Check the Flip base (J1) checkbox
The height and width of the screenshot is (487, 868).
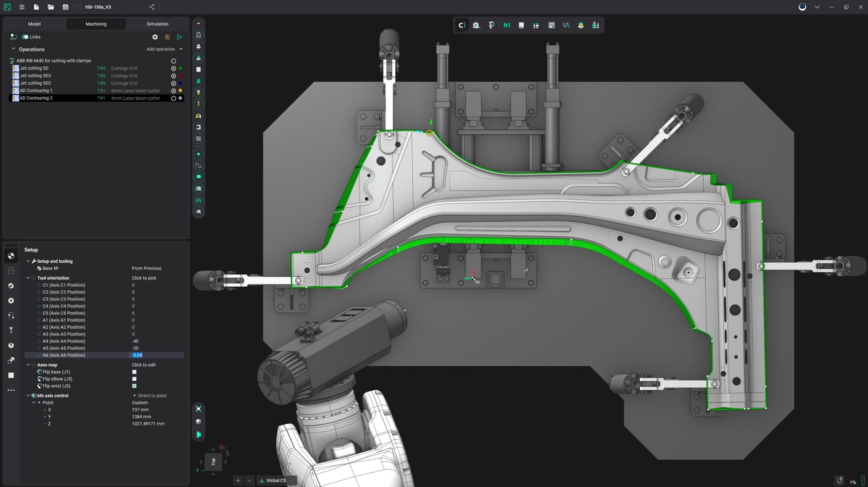click(134, 372)
